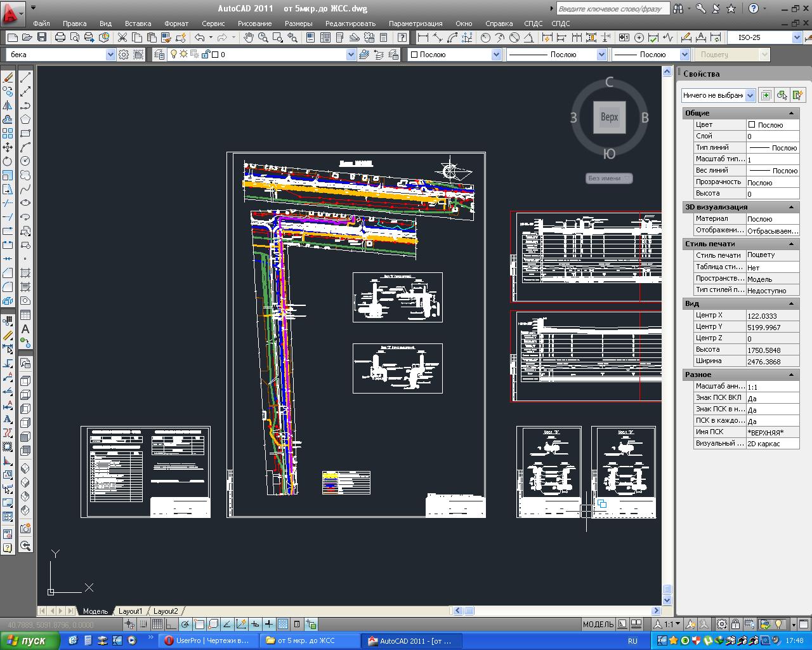
Task: Toggle Dynamic Input in status bar
Action: click(x=255, y=624)
